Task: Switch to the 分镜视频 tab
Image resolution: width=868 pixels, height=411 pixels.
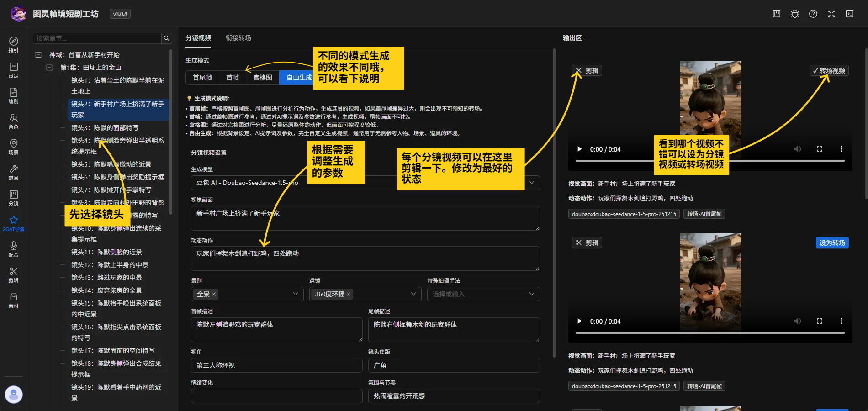Action: (198, 38)
